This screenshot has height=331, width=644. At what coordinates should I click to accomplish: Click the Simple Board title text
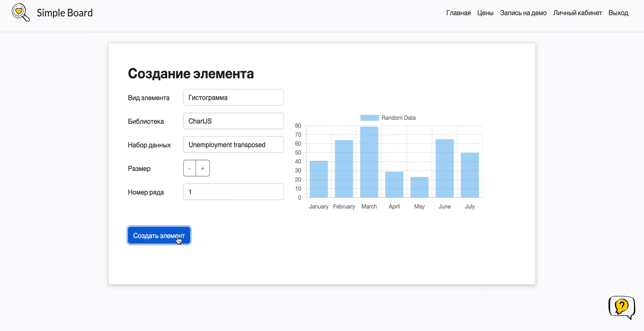coord(65,13)
